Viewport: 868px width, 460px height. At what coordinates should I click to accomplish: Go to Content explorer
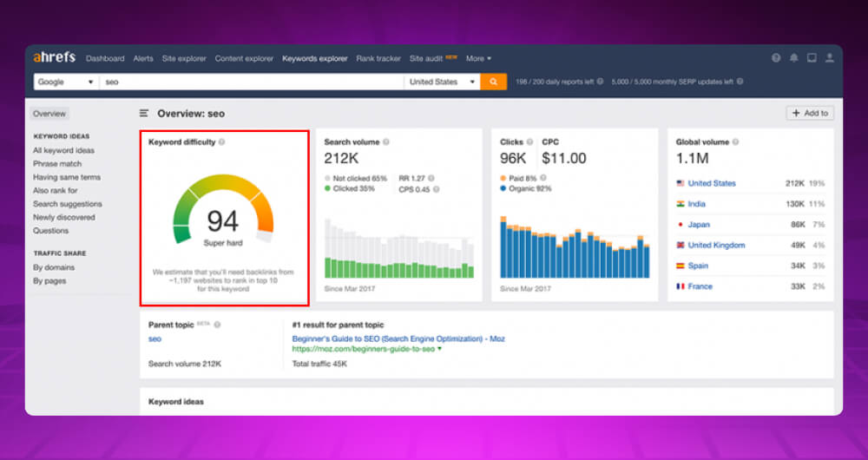coord(244,58)
